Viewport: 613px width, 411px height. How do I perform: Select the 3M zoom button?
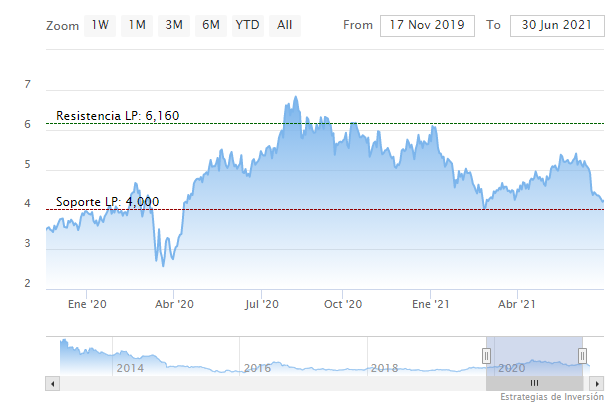pyautogui.click(x=174, y=25)
